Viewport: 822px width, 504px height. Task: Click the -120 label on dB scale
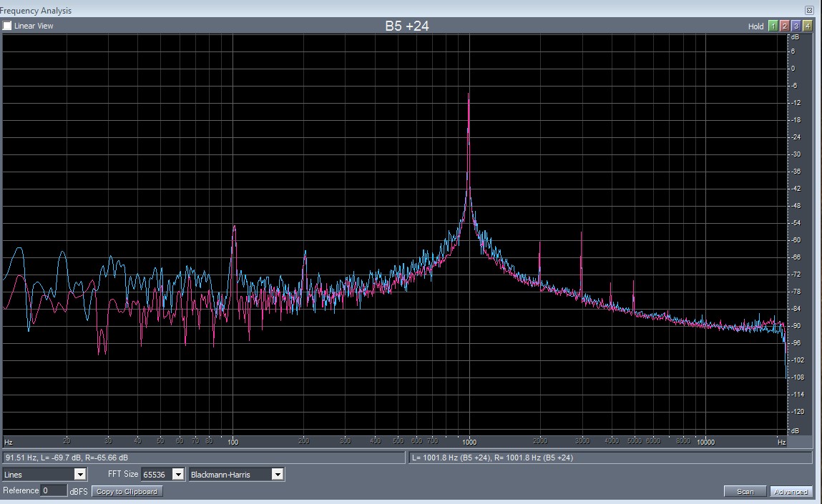[797, 411]
